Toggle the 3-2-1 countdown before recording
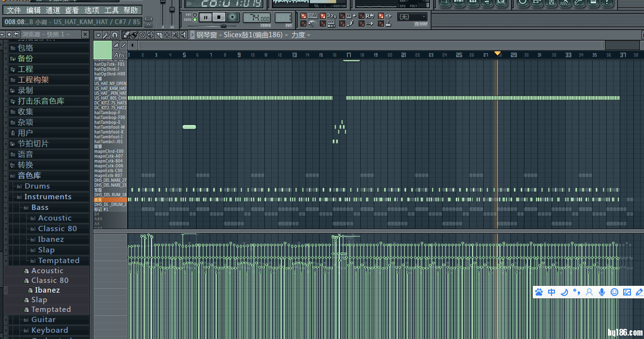 pyautogui.click(x=332, y=16)
